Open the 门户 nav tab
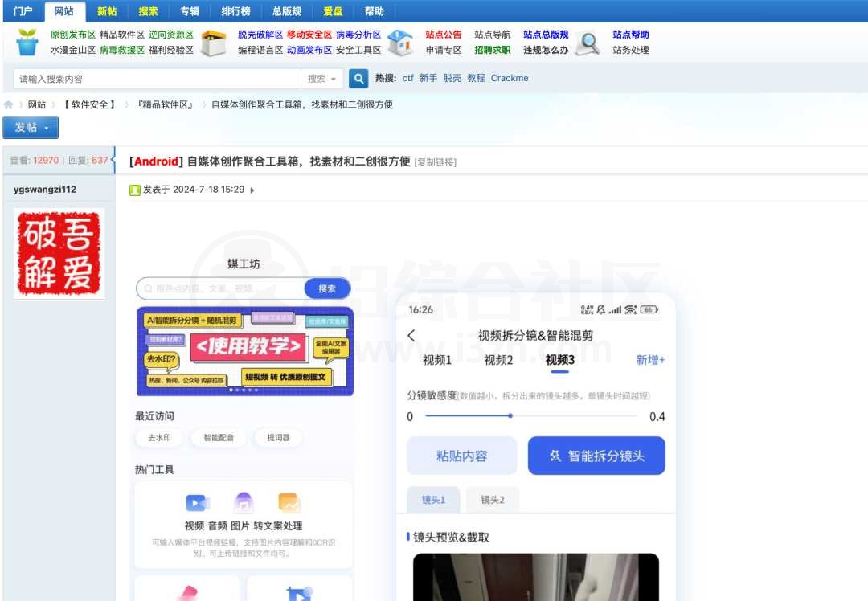Image resolution: width=868 pixels, height=601 pixels. point(23,11)
